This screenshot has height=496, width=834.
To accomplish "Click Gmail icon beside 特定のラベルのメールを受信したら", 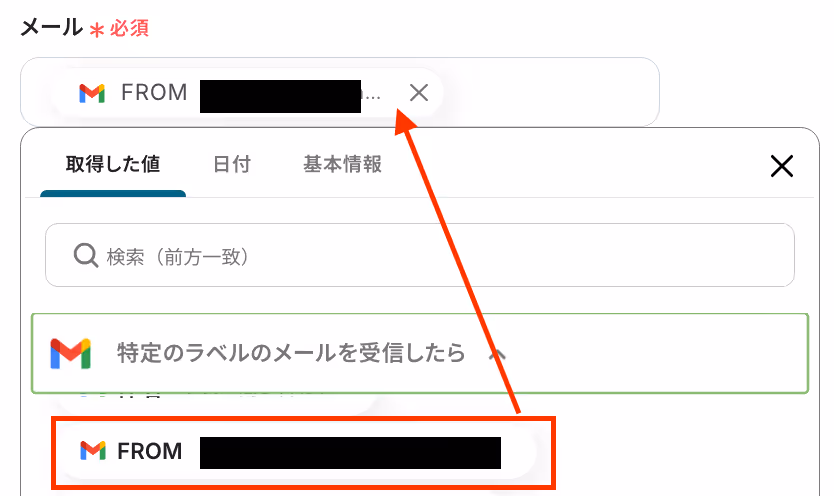I will click(x=71, y=353).
